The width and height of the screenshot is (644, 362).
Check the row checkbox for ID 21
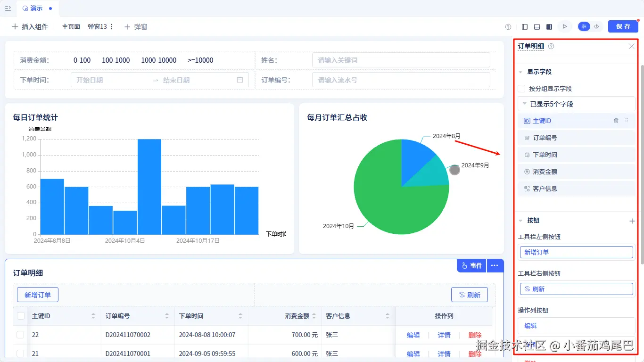coord(20,354)
